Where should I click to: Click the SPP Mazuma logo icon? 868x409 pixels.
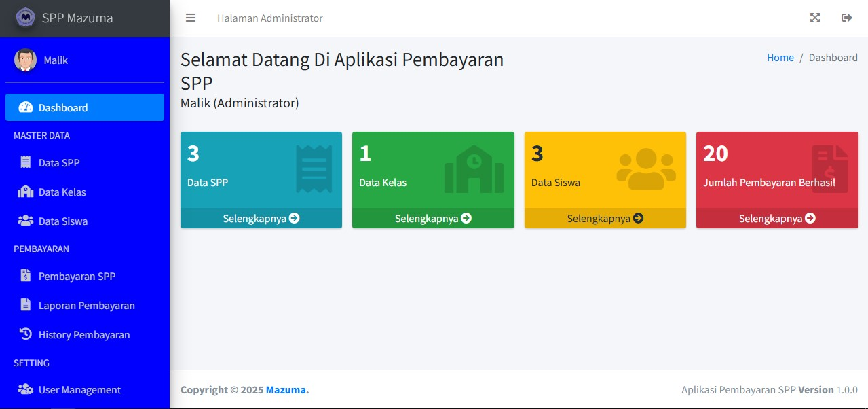(25, 18)
